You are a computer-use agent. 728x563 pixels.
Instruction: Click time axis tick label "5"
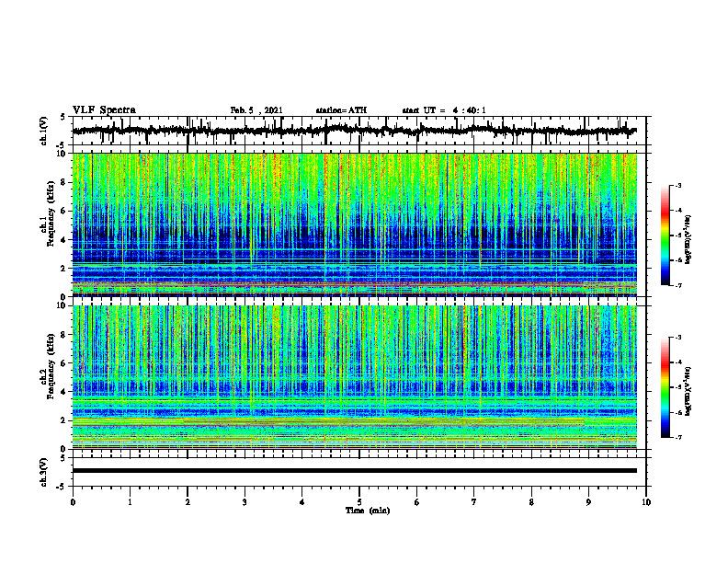tap(359, 502)
